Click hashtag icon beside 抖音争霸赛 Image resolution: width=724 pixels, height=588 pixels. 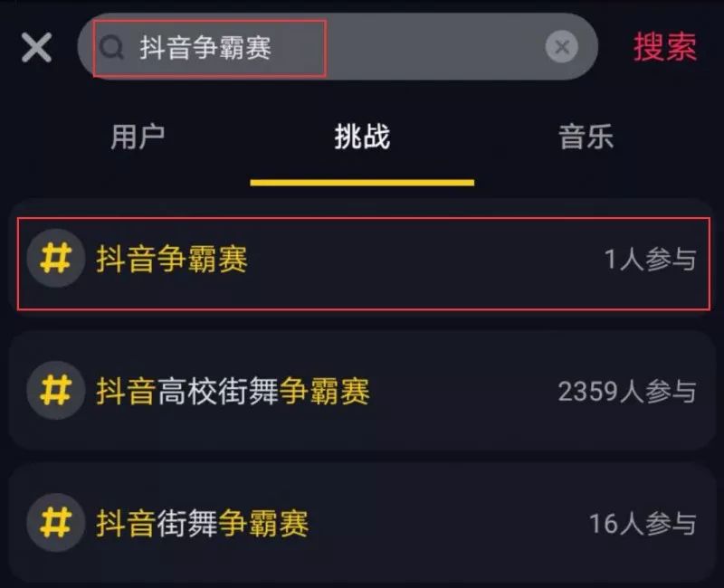click(x=56, y=259)
